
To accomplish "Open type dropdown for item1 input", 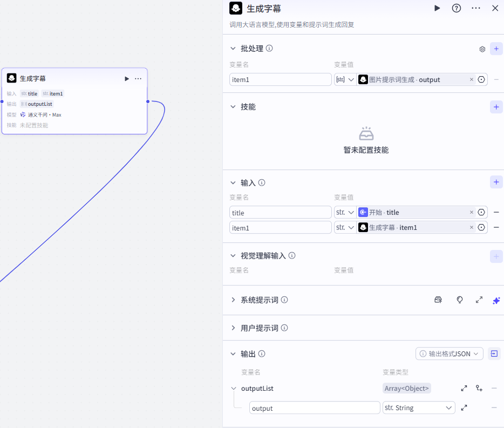I will (345, 227).
